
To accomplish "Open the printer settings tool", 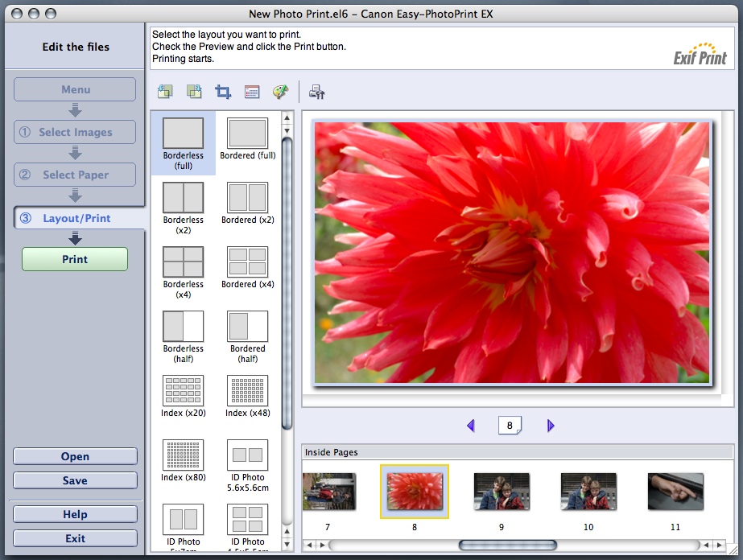I will click(316, 92).
